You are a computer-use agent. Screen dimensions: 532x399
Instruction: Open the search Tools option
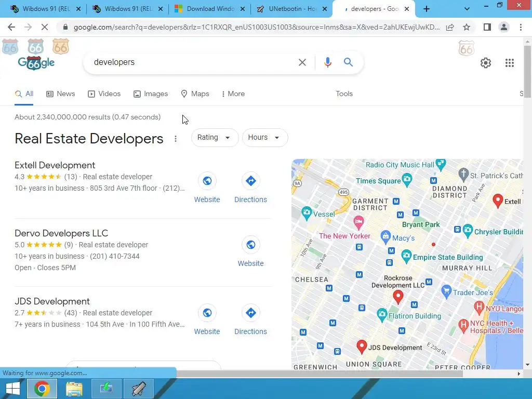point(344,94)
